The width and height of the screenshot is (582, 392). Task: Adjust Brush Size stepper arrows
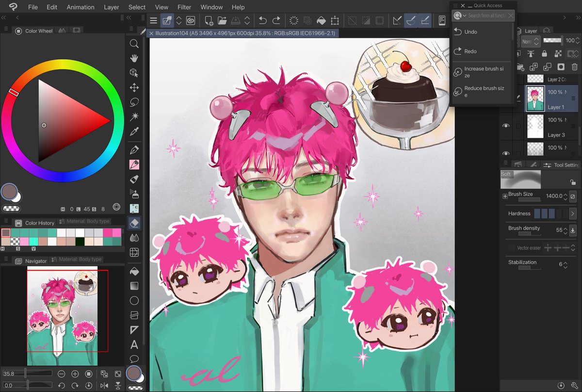coord(565,196)
